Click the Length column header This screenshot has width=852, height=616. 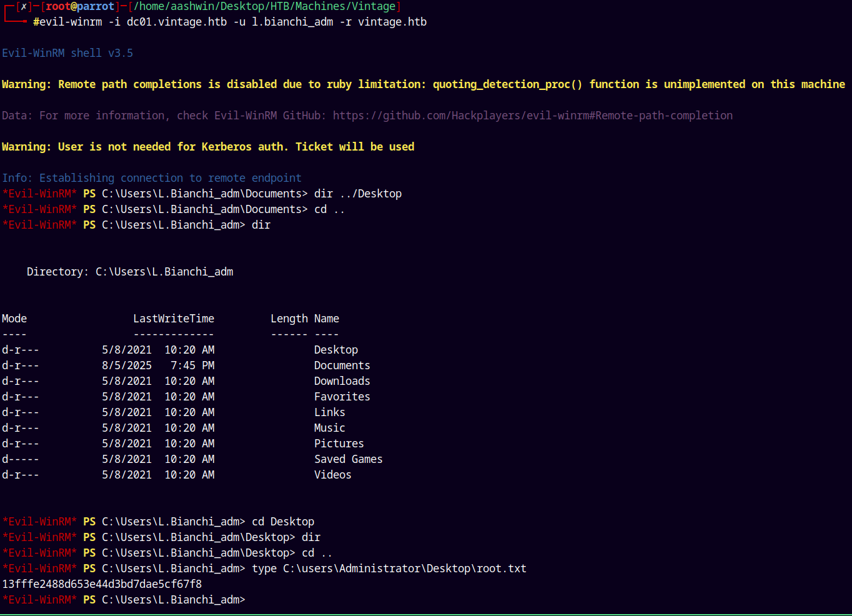[x=289, y=319]
